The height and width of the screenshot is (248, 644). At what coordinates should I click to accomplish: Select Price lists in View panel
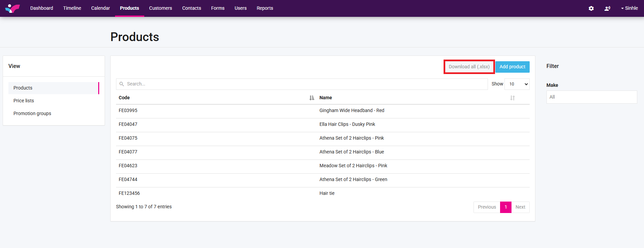point(24,101)
